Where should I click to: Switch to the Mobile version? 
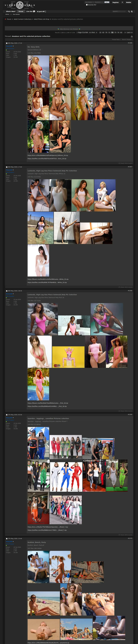click(x=128, y=2)
